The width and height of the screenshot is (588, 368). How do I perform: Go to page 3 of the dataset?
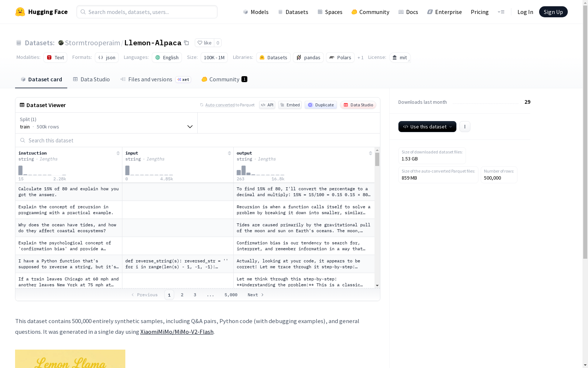[x=195, y=295]
